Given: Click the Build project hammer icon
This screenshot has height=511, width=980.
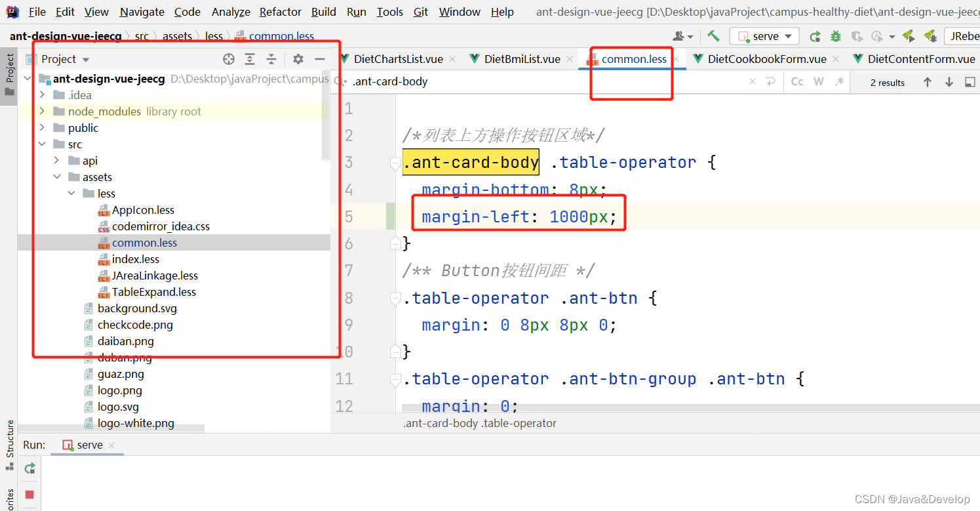Looking at the screenshot, I should [713, 36].
